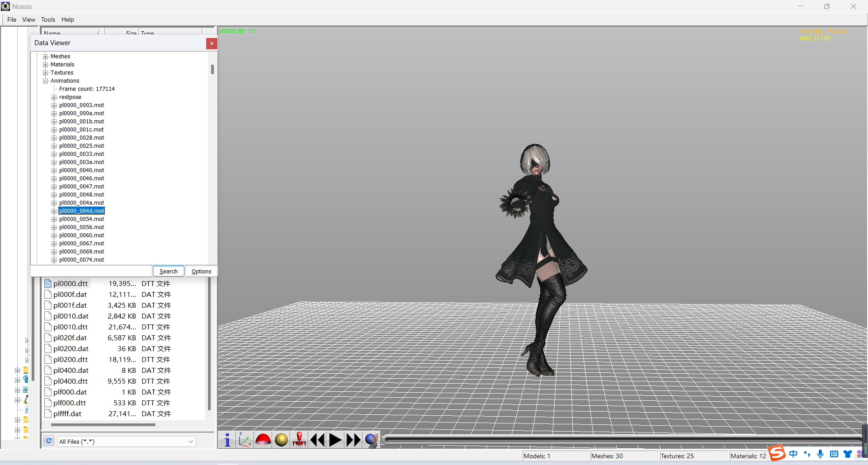
Task: Open the View menu
Action: (x=28, y=19)
